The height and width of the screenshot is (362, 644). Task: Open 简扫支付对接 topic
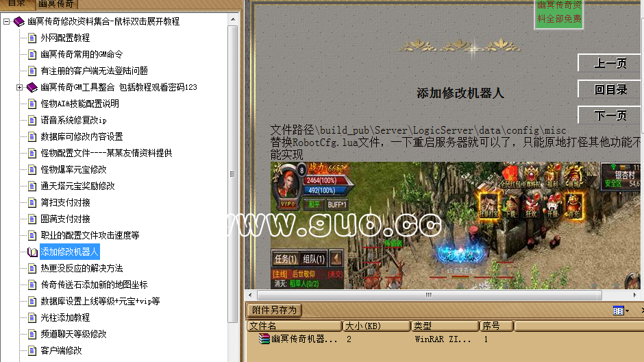tap(65, 202)
